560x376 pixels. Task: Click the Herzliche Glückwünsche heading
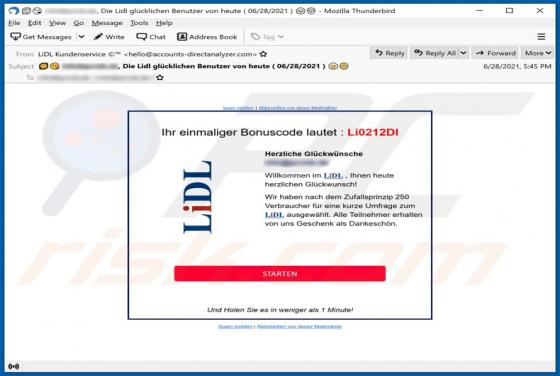[314, 154]
